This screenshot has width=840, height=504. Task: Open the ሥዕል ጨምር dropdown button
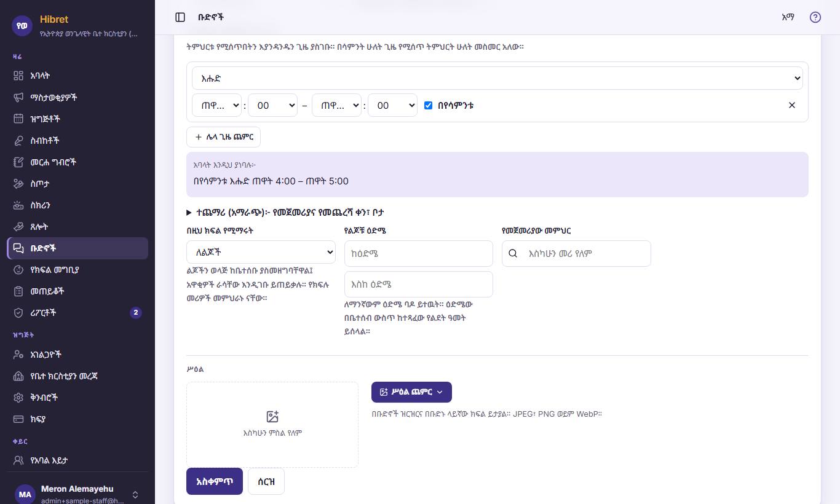click(x=411, y=392)
